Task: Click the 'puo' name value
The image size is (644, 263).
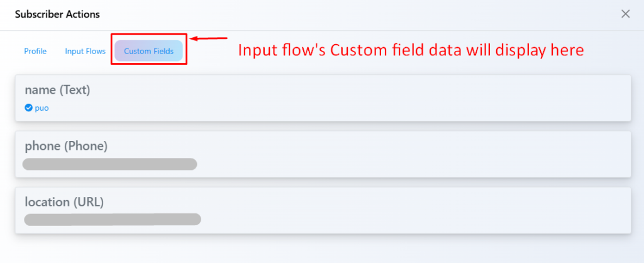Action: click(x=42, y=108)
